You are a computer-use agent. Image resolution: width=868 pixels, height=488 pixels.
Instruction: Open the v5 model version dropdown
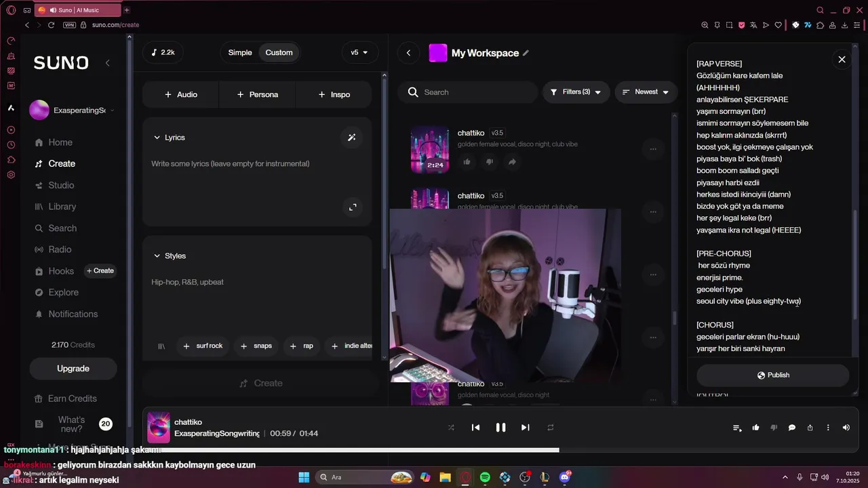coord(359,53)
